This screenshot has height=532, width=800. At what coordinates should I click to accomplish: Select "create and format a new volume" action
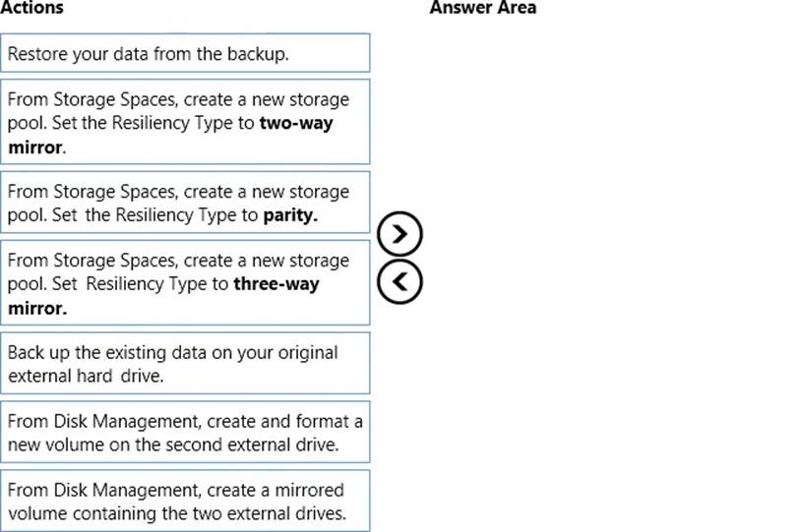(186, 432)
